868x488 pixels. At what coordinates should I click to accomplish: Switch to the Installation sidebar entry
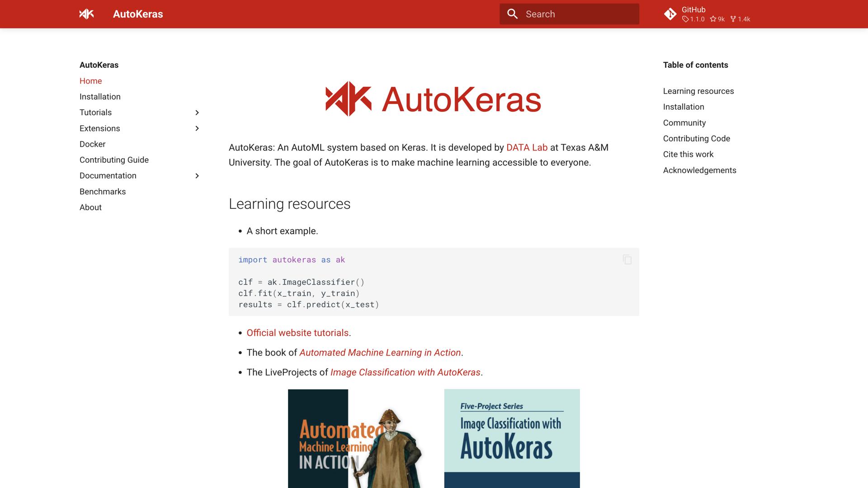[100, 97]
